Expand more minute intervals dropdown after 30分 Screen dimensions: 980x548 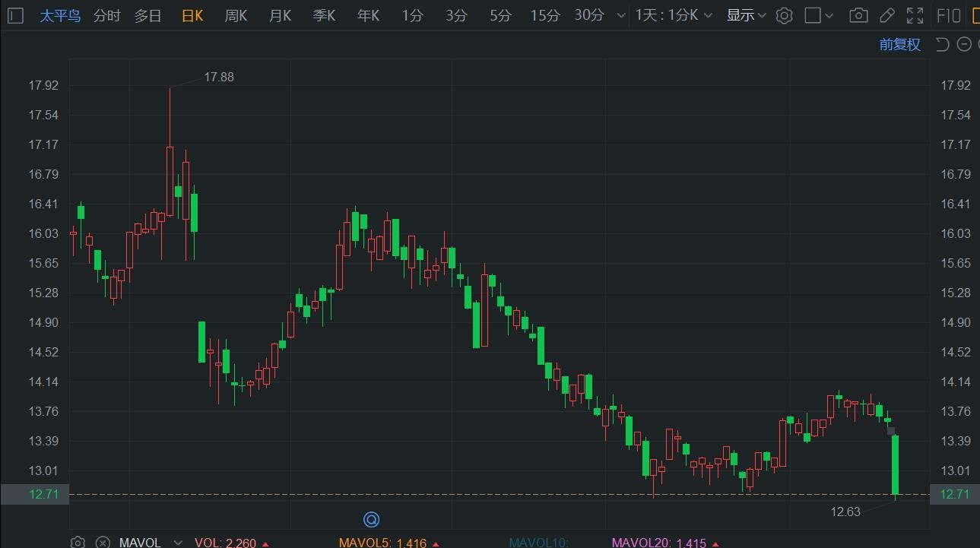(x=621, y=15)
